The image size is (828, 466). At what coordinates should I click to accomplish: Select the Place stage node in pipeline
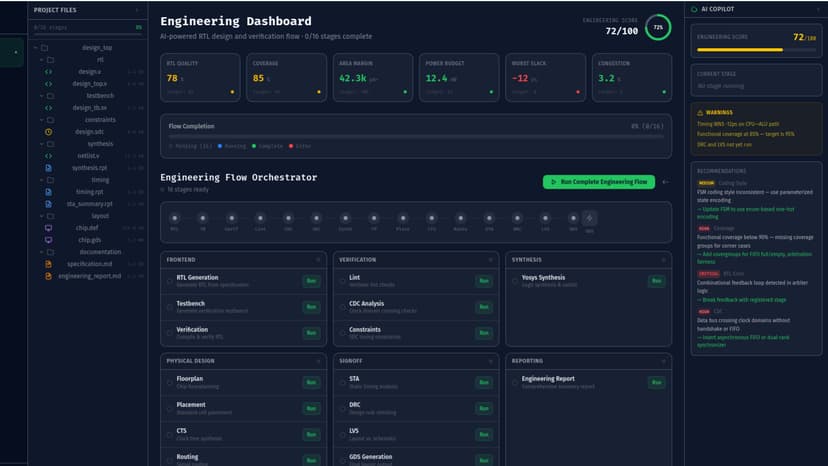coord(403,218)
